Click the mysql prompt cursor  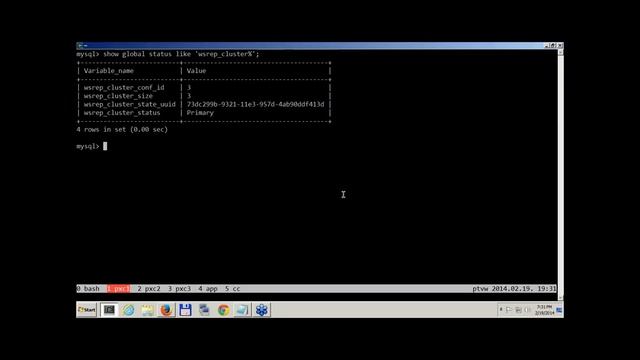105,146
